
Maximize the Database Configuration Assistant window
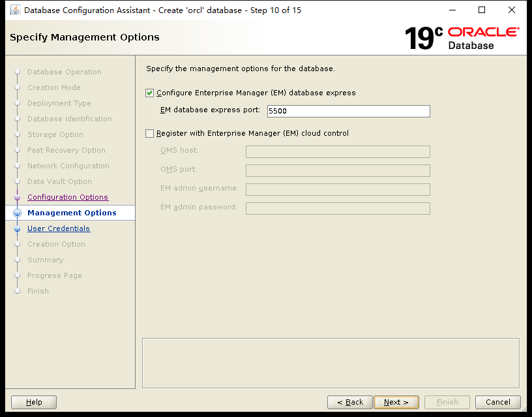coord(482,10)
